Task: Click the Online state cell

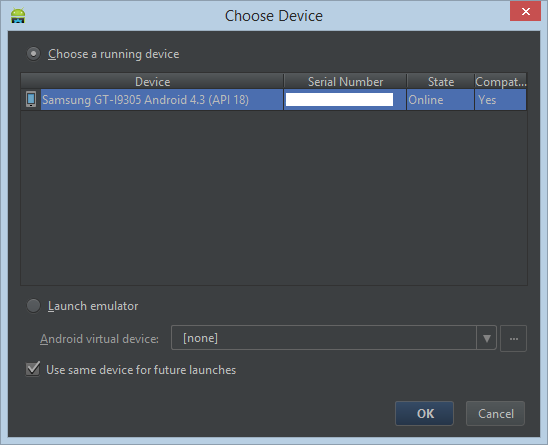Action: (x=440, y=100)
